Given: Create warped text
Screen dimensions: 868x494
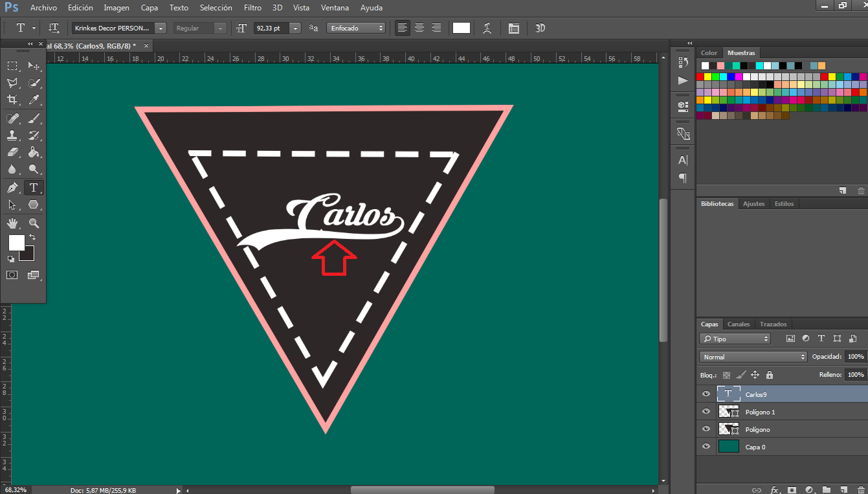Looking at the screenshot, I should [x=487, y=28].
